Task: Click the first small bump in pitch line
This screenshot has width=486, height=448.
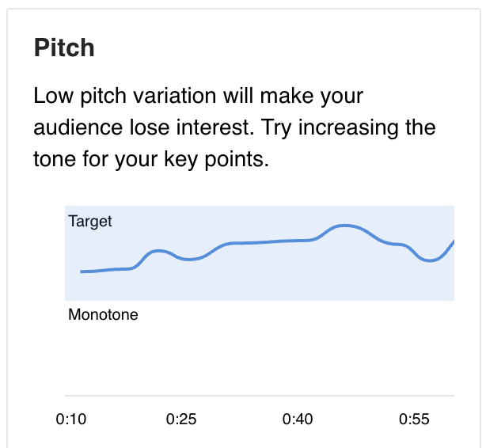Action: (x=158, y=250)
